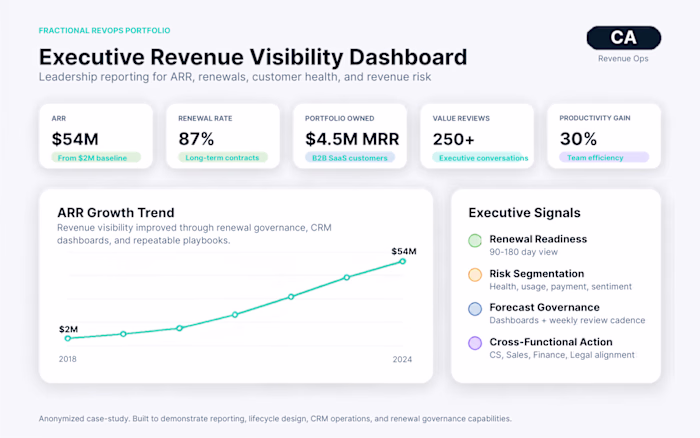Click 'CS, Sales, Finance, Legal alignment' text
The height and width of the screenshot is (438, 700).
pos(562,355)
